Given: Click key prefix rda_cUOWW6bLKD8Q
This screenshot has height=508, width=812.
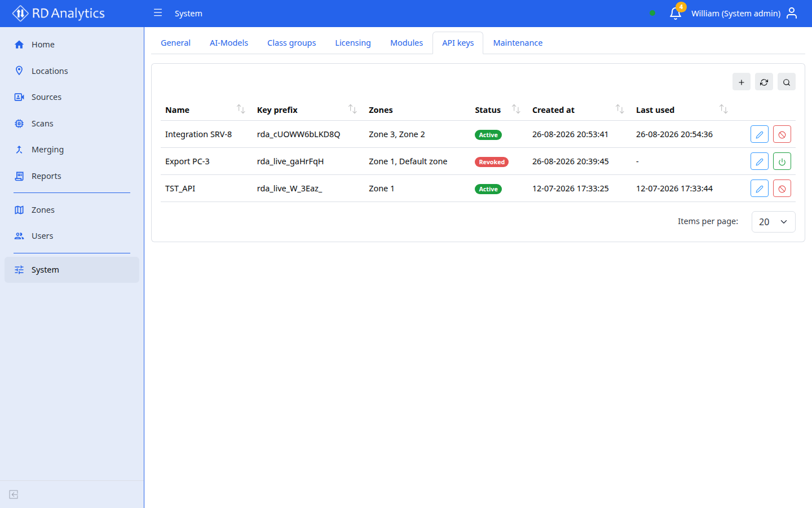Looking at the screenshot, I should [x=298, y=134].
